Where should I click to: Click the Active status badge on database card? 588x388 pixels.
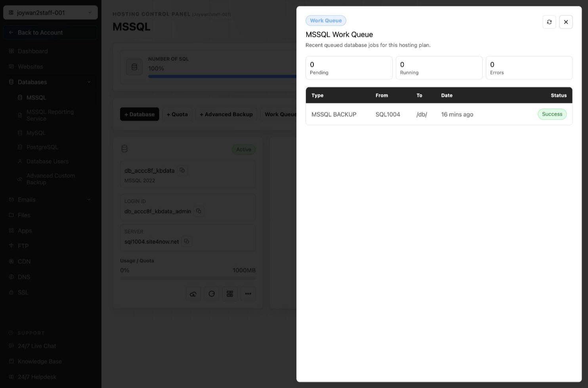244,150
